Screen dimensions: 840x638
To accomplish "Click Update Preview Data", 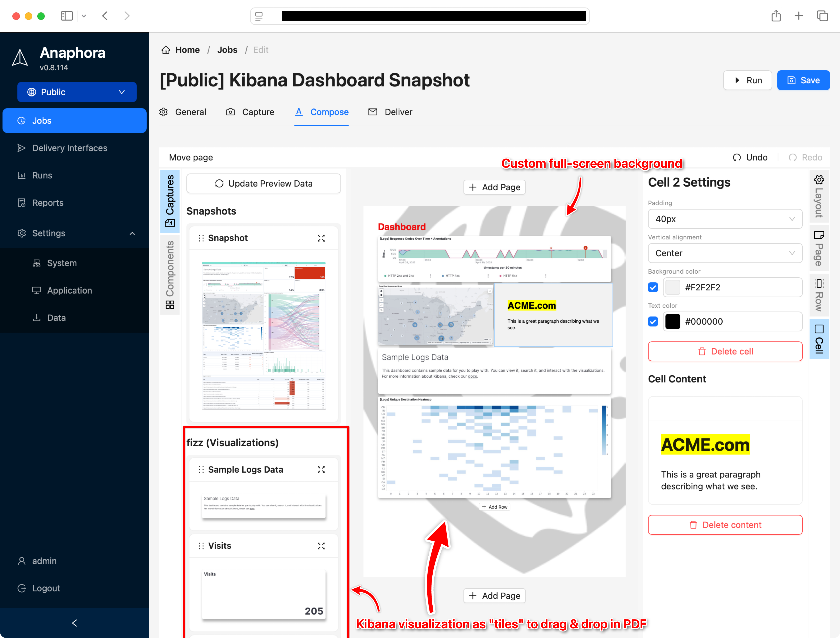I will 263,183.
